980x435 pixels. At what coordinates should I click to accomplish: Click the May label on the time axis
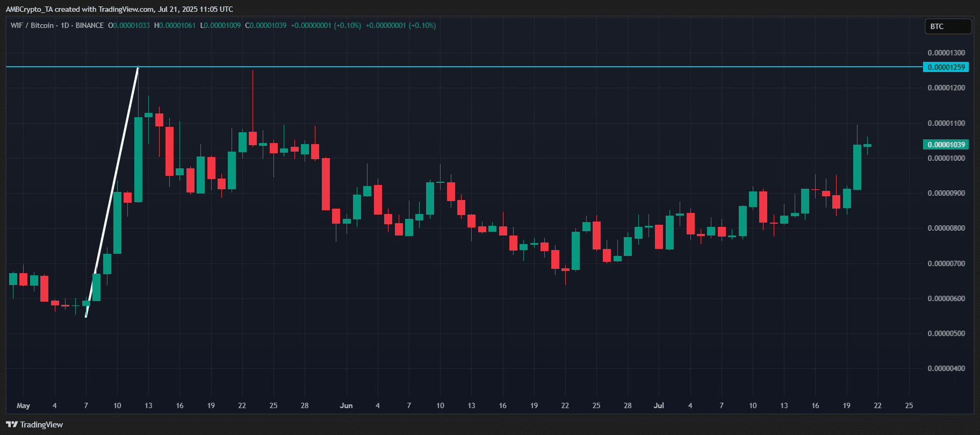click(x=23, y=405)
